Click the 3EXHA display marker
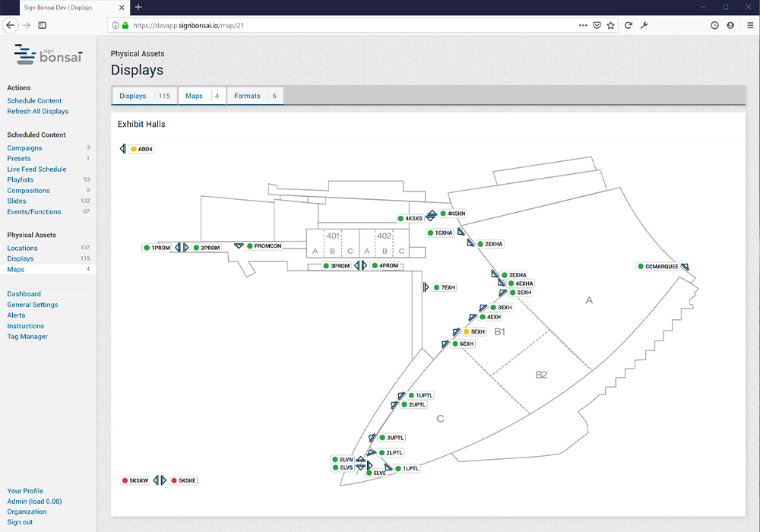760x532 pixels. 515,275
